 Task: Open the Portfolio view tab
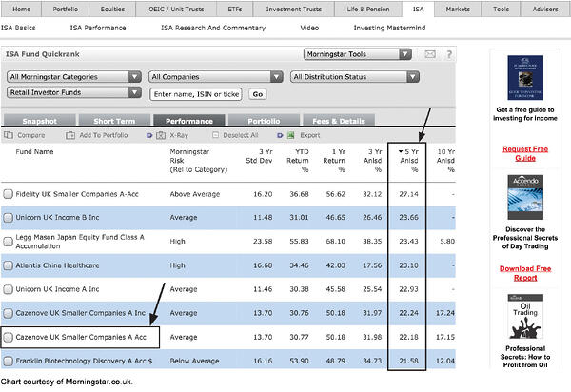tap(264, 121)
